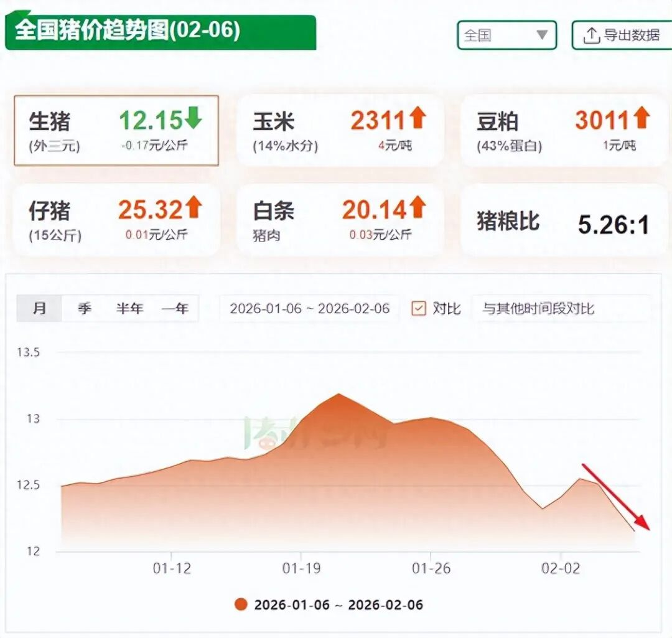Click the up arrow beside soybean meal 3011
Screen dimensions: 672x638
642,118
